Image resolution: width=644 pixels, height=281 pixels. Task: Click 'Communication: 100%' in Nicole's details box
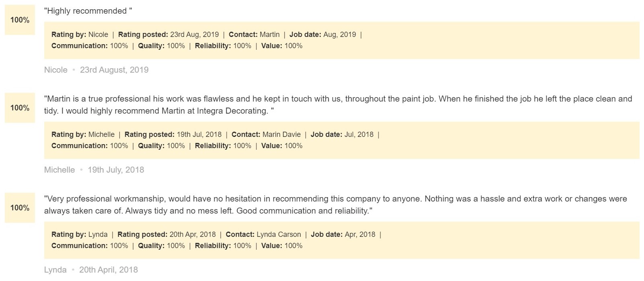coord(90,46)
